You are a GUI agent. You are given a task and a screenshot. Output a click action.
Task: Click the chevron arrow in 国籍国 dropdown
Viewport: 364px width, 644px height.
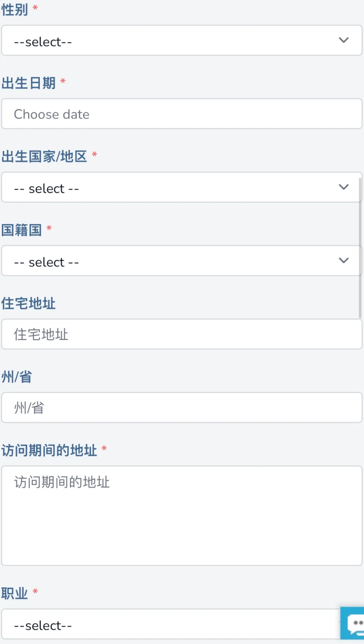pyautogui.click(x=343, y=260)
